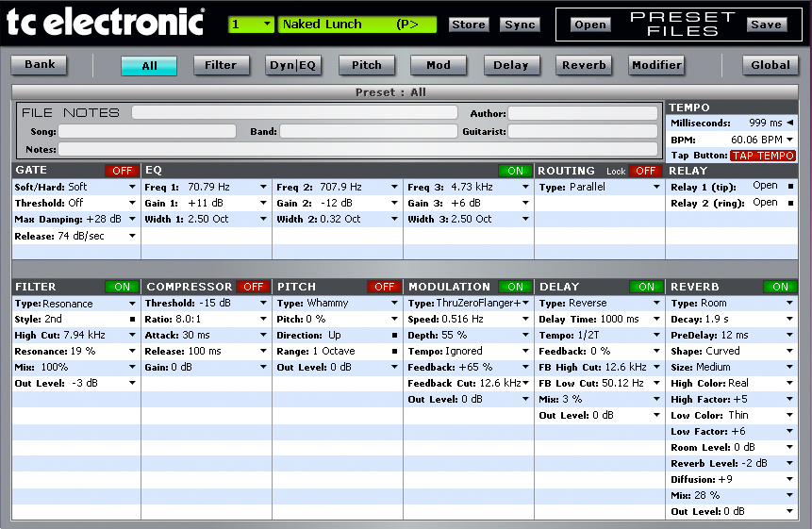Click the Sync button
The image size is (812, 529).
coord(520,25)
